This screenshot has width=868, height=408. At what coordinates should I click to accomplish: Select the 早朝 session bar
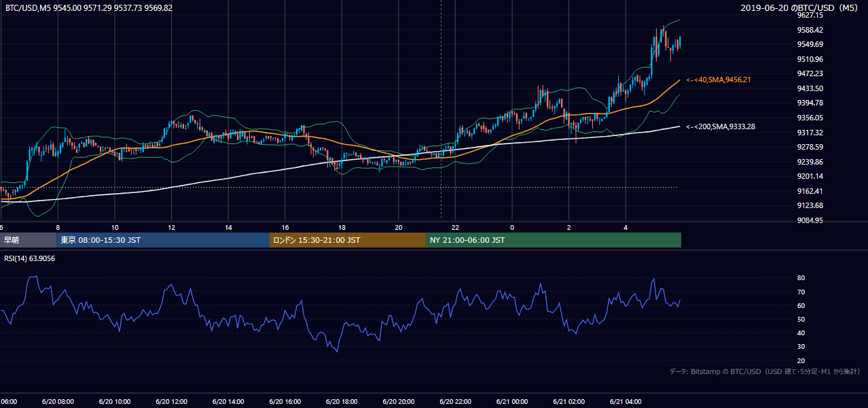tap(28, 240)
